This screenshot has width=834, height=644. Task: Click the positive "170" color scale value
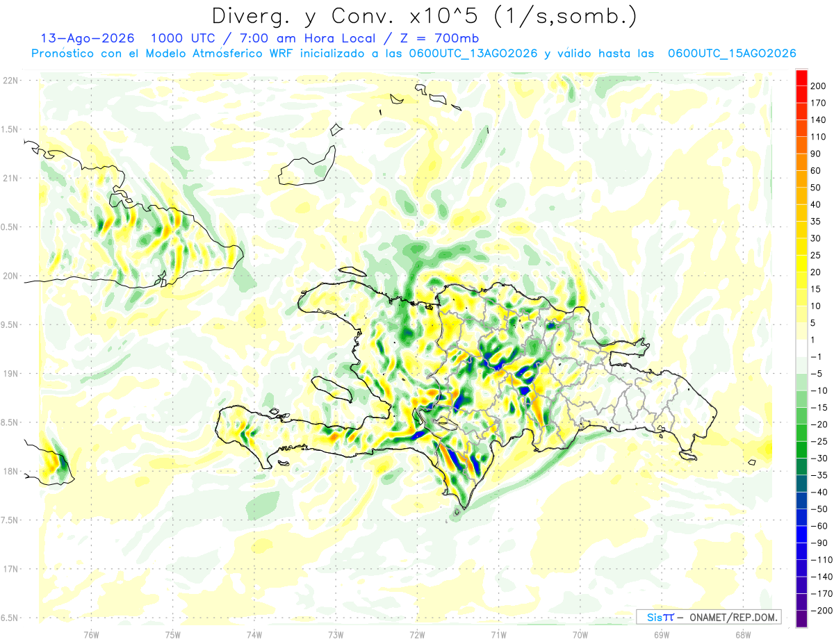tap(818, 103)
